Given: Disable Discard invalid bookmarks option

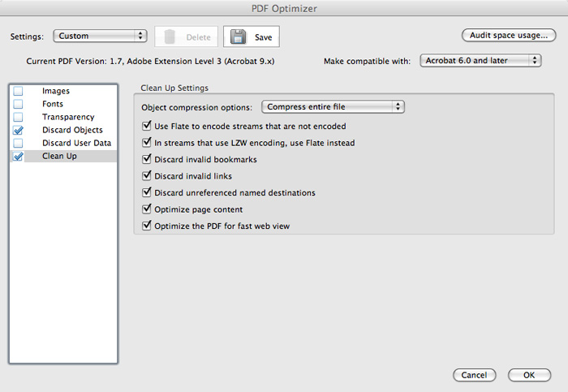Looking at the screenshot, I should (x=147, y=160).
